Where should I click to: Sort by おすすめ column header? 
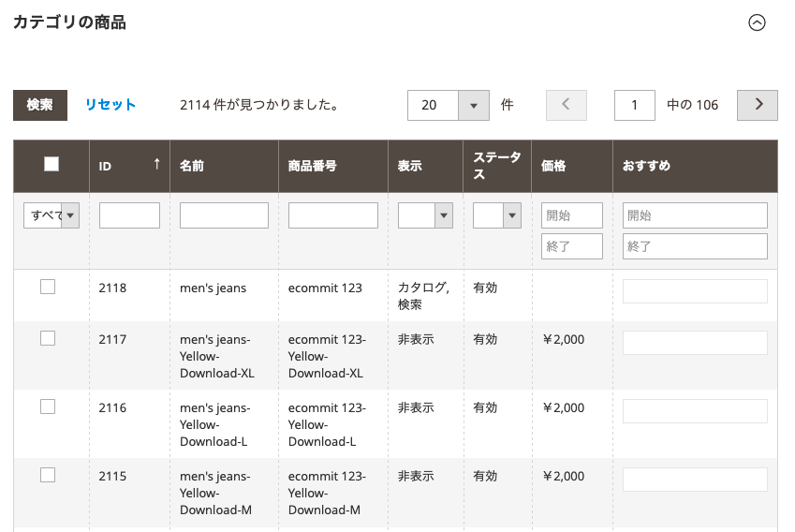(x=695, y=166)
